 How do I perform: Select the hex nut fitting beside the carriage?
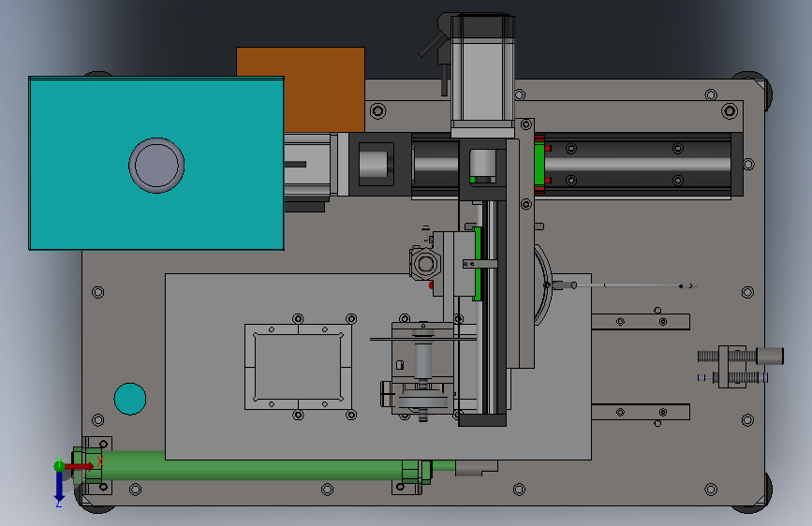[425, 264]
